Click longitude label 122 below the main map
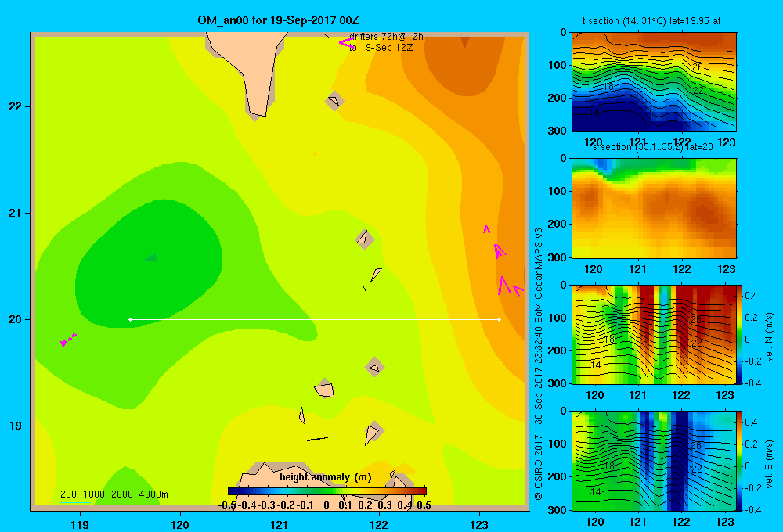Image resolution: width=783 pixels, height=532 pixels. [379, 524]
